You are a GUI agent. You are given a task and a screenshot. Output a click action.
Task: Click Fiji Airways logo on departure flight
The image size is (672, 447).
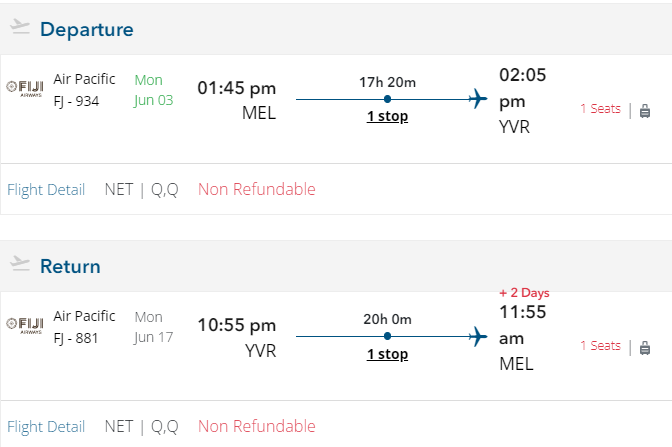coord(25,87)
